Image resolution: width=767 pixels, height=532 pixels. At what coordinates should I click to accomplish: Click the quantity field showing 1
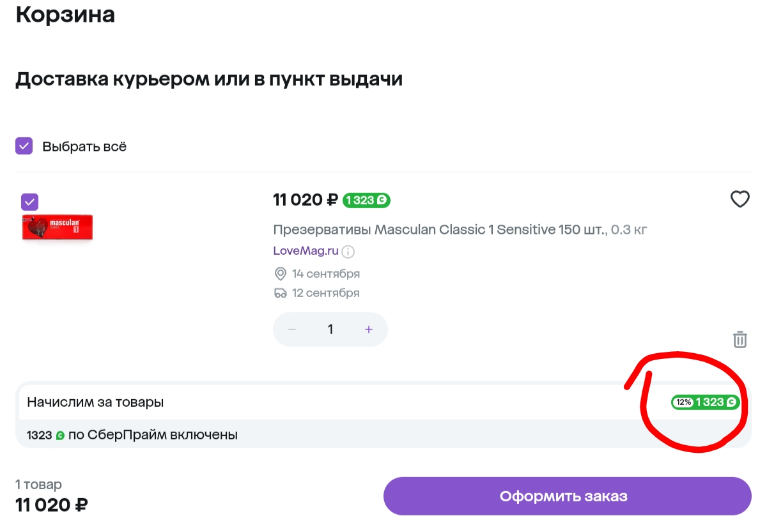tap(330, 330)
